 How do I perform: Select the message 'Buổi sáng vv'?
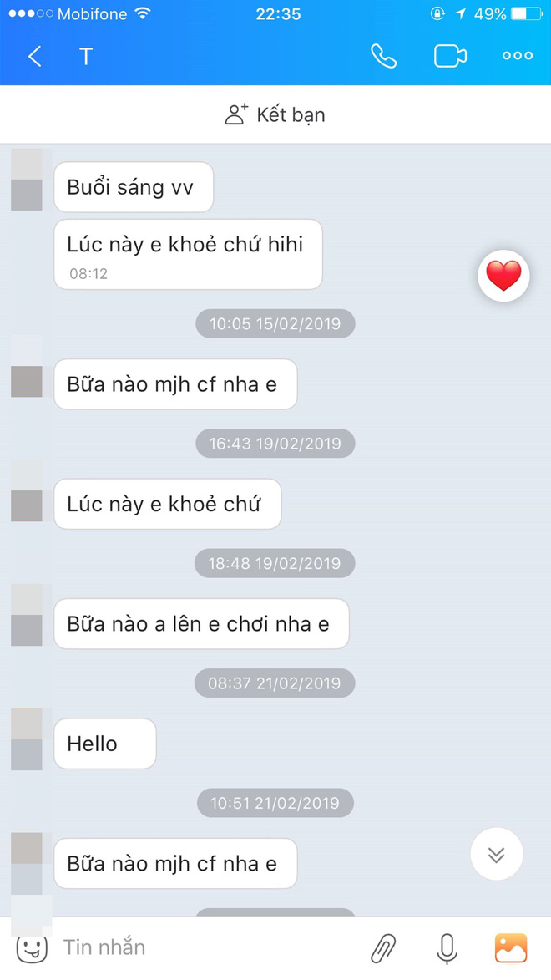pos(134,187)
